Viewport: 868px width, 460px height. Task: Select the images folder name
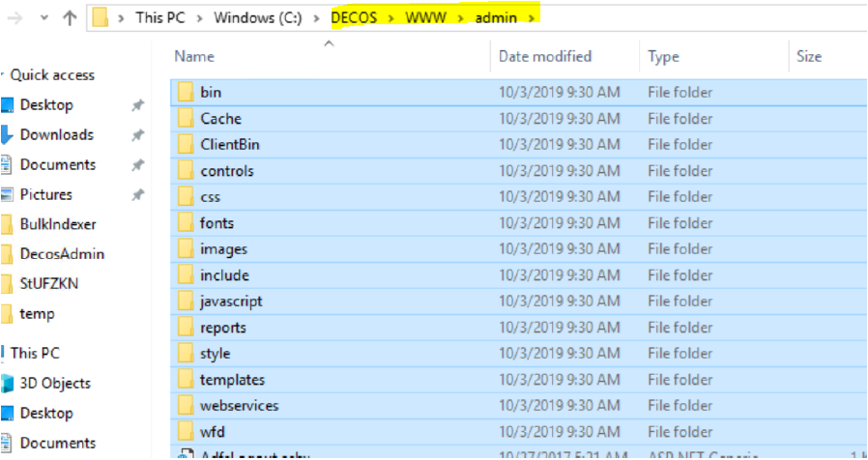click(223, 249)
